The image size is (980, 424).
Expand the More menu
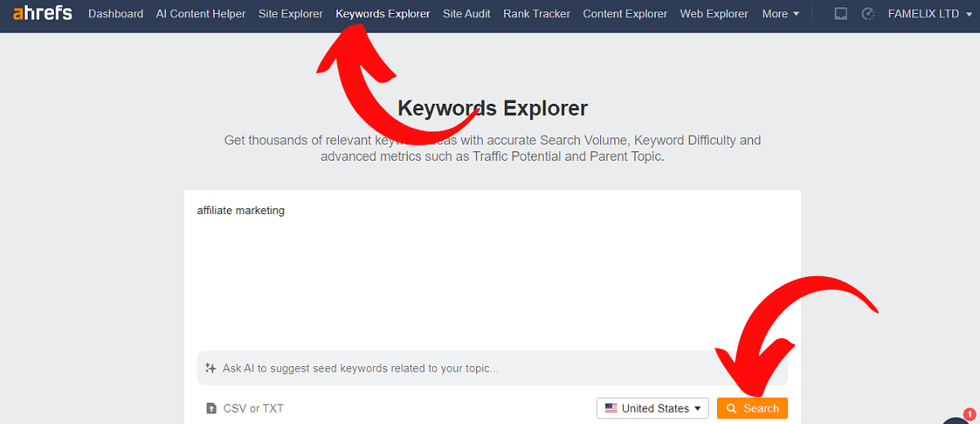point(781,14)
